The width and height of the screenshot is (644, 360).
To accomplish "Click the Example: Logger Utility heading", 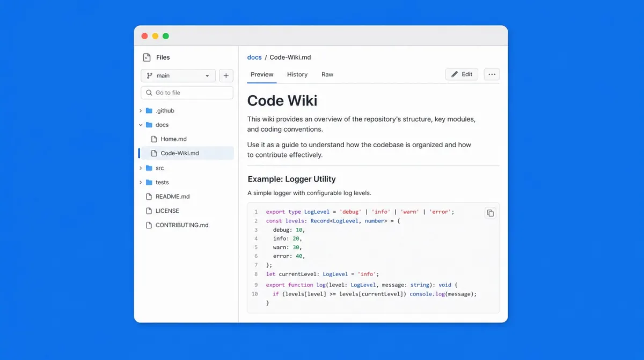I will click(x=292, y=179).
